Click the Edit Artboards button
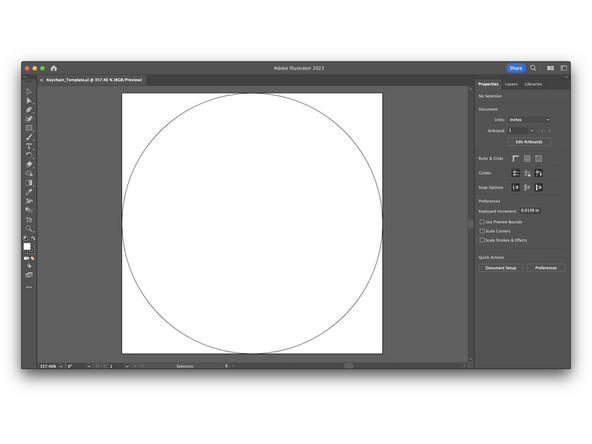Viewport: 592px width, 444px height. (529, 142)
